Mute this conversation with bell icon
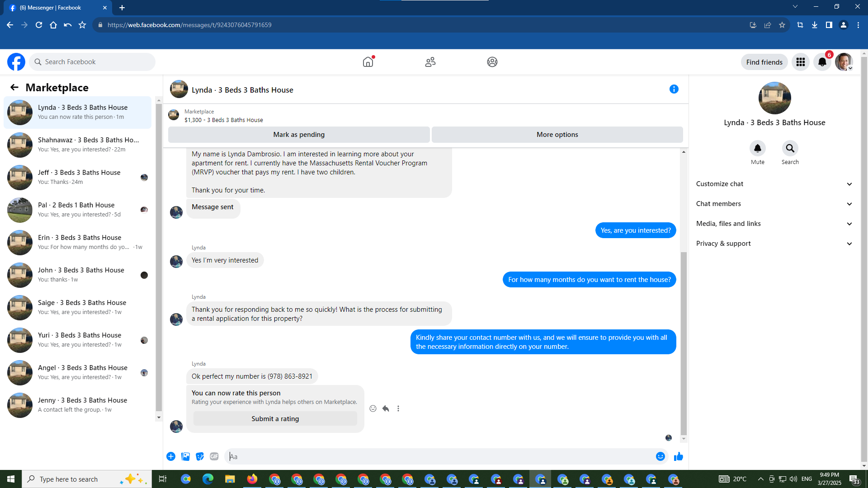Screen dimensions: 868x488 tap(758, 148)
